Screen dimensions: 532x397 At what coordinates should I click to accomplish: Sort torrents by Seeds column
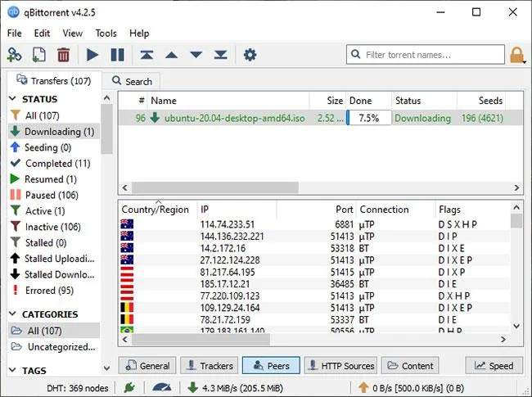[481, 101]
